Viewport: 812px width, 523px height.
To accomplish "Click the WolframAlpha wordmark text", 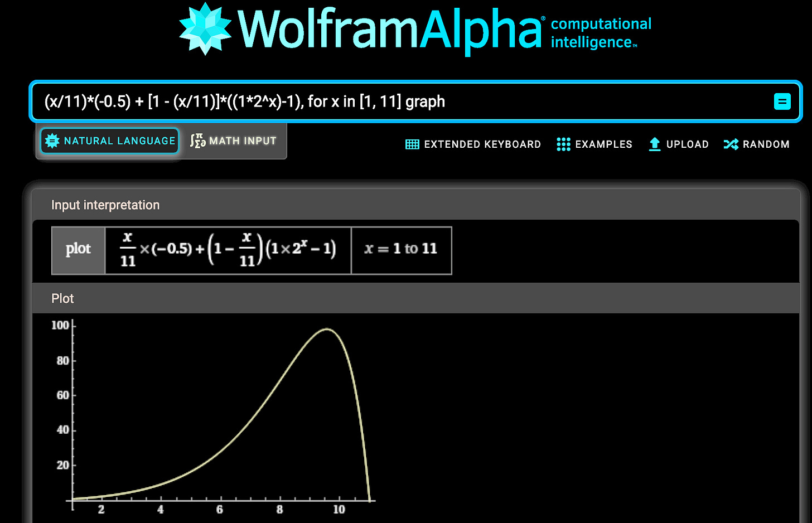I will point(390,30).
